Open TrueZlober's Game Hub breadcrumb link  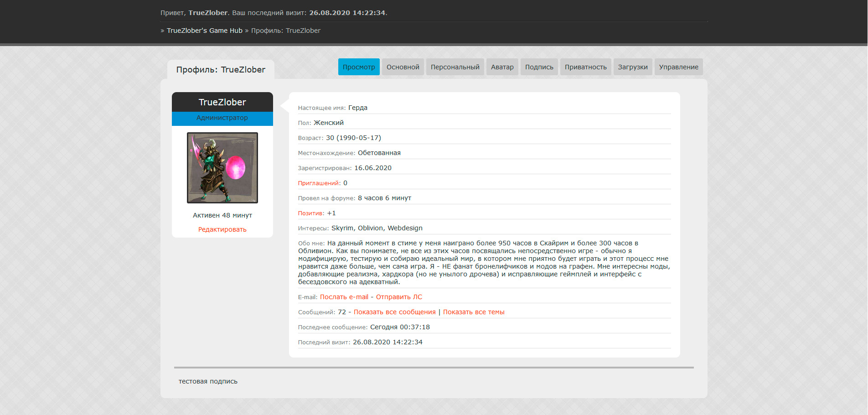(x=205, y=31)
